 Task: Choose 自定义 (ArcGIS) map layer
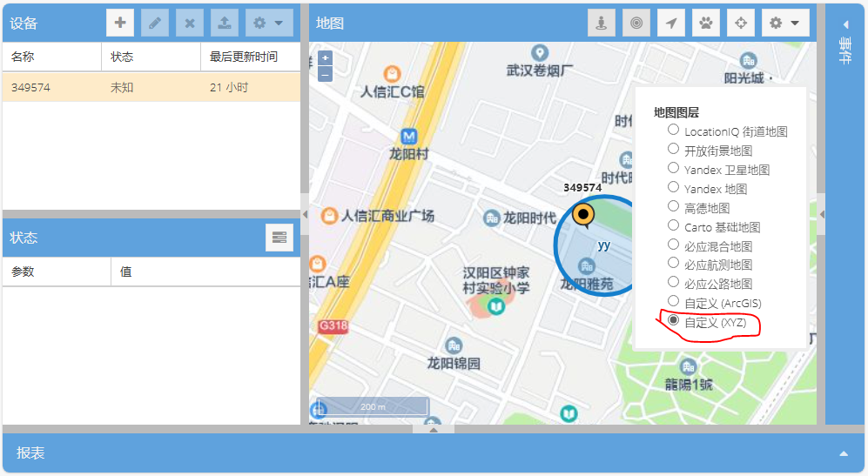(x=673, y=300)
